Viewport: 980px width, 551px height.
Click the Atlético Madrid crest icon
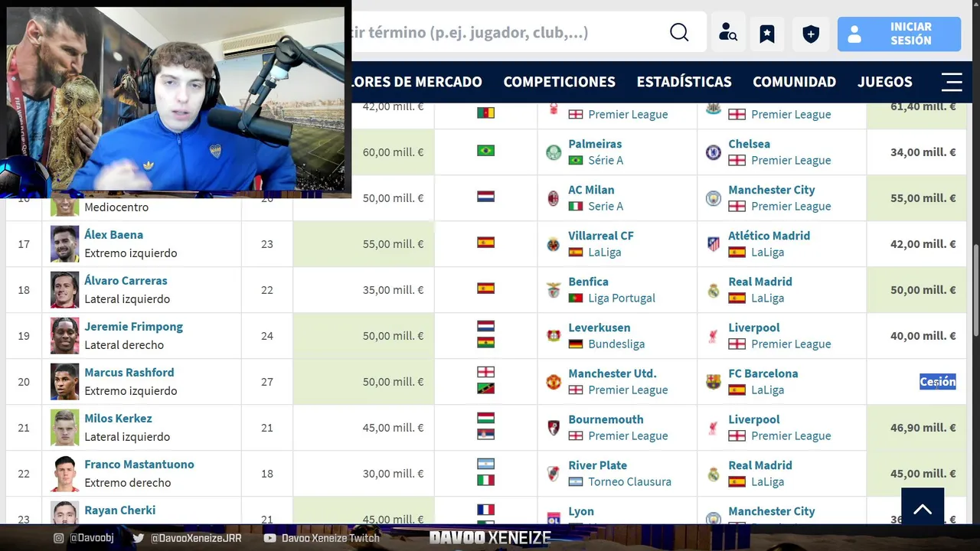pos(713,244)
